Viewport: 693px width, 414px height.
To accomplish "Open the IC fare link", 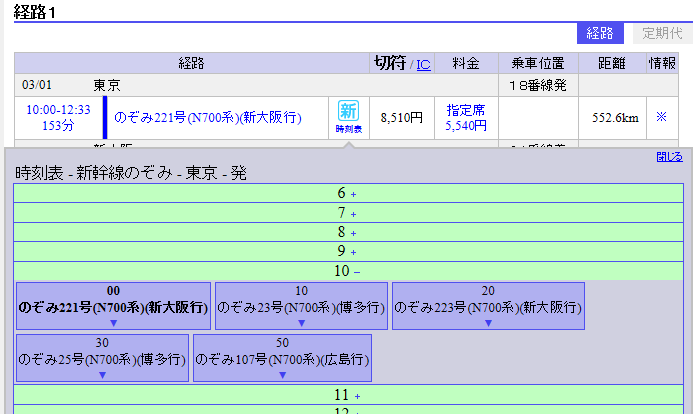I will [x=423, y=64].
